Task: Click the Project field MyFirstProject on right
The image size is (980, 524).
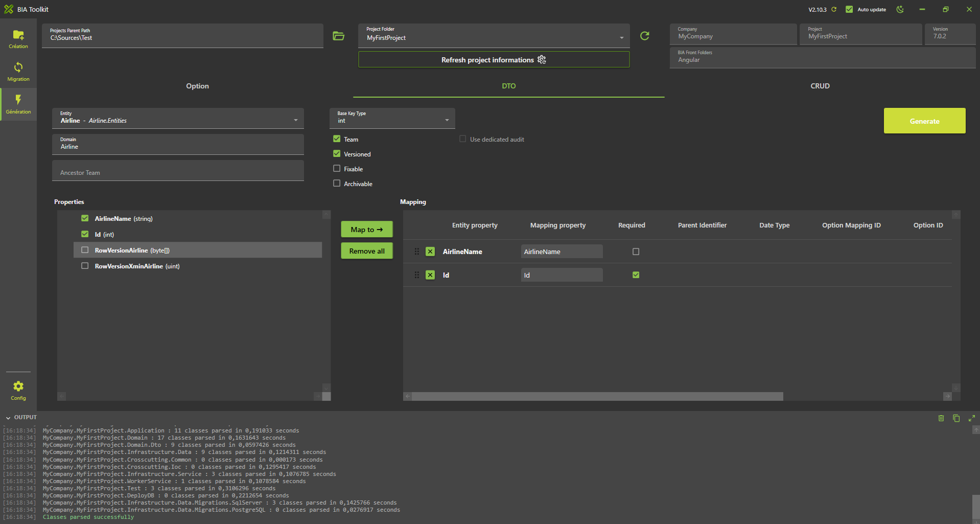Action: pyautogui.click(x=861, y=34)
